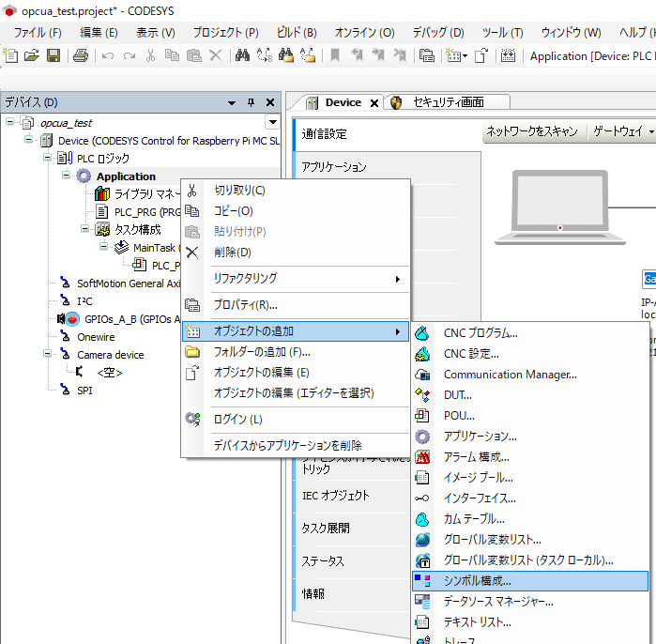Viewport: 656px width, 644px height.
Task: Collapse the MainTask node
Action: (x=104, y=247)
